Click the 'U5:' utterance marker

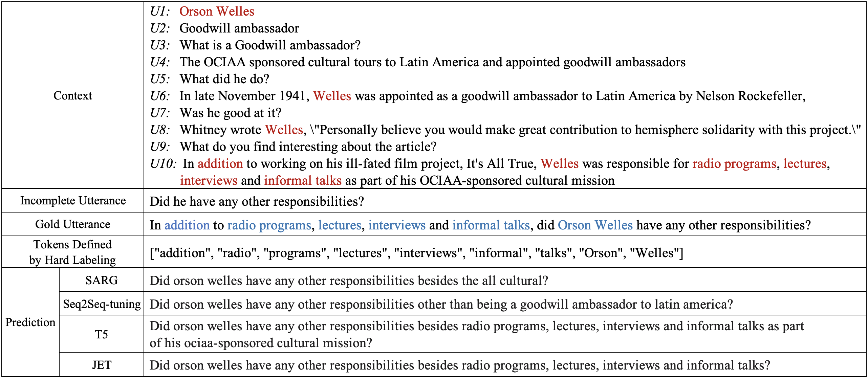click(160, 79)
